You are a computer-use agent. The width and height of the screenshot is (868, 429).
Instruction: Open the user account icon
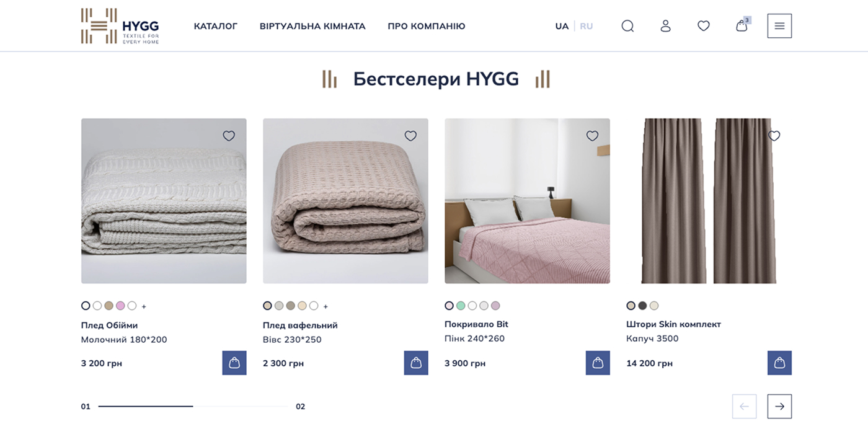[665, 26]
